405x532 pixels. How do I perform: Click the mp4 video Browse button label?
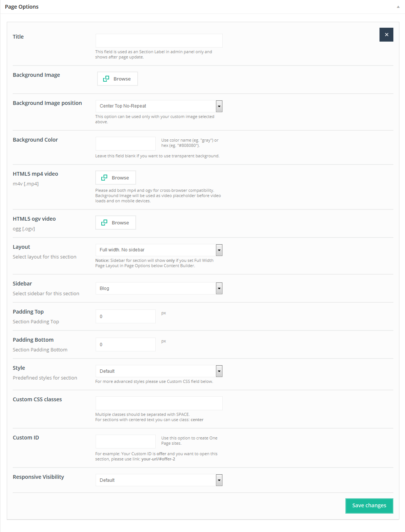tap(120, 178)
